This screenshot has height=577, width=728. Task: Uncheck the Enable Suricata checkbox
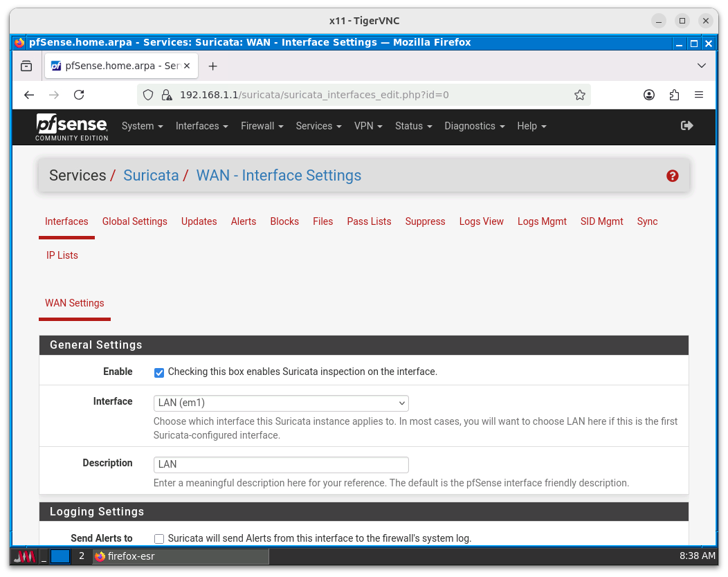pyautogui.click(x=159, y=373)
